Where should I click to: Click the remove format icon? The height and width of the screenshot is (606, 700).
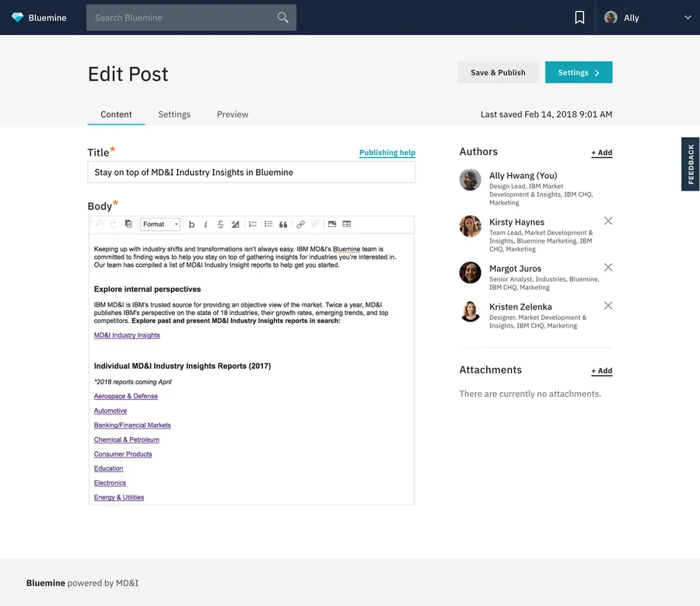235,224
